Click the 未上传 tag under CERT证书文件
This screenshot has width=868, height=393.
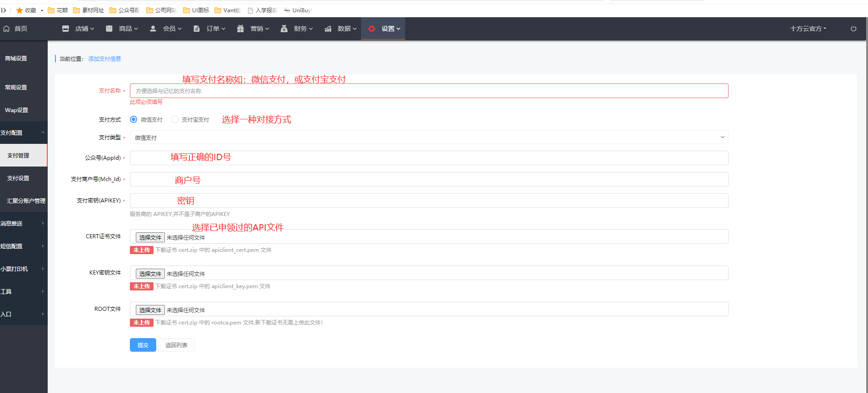pos(142,250)
